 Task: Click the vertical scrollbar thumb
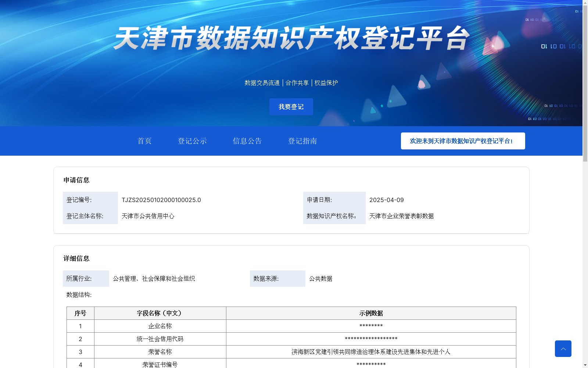tap(585, 84)
